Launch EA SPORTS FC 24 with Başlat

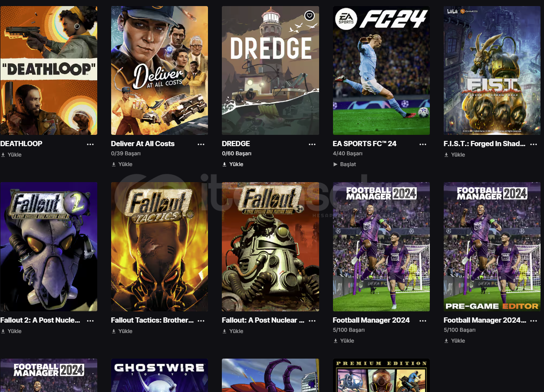pos(344,164)
